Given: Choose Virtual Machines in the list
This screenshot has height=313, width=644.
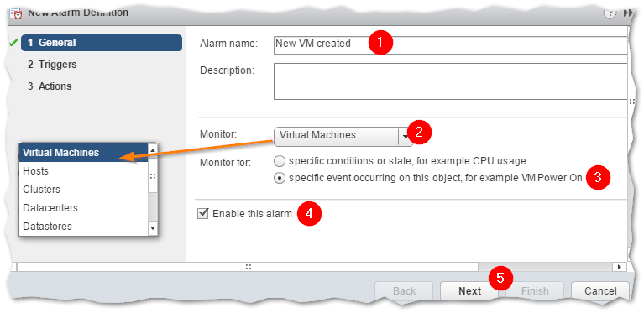Looking at the screenshot, I should 83,153.
